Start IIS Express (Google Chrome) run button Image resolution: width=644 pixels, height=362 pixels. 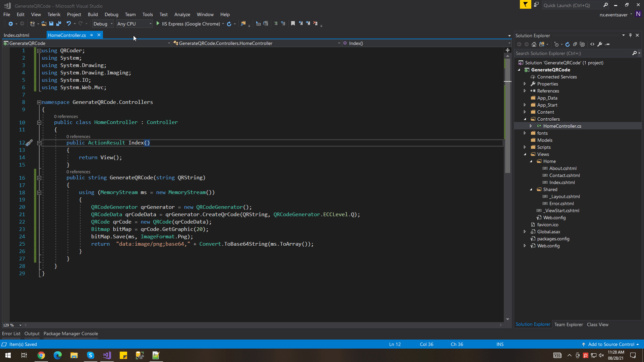point(158,23)
